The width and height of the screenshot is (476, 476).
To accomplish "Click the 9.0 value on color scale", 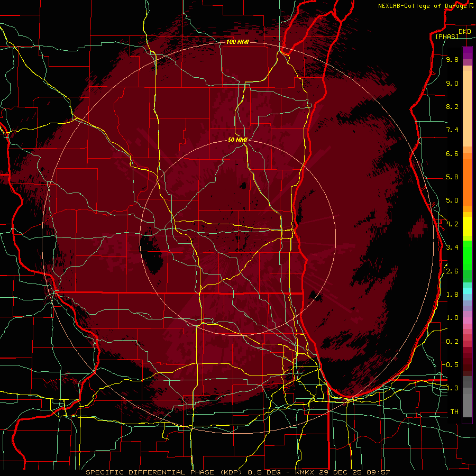I will [x=452, y=83].
